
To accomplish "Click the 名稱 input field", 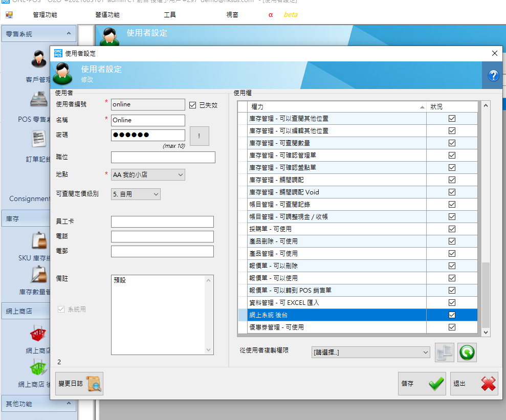I will (x=148, y=120).
